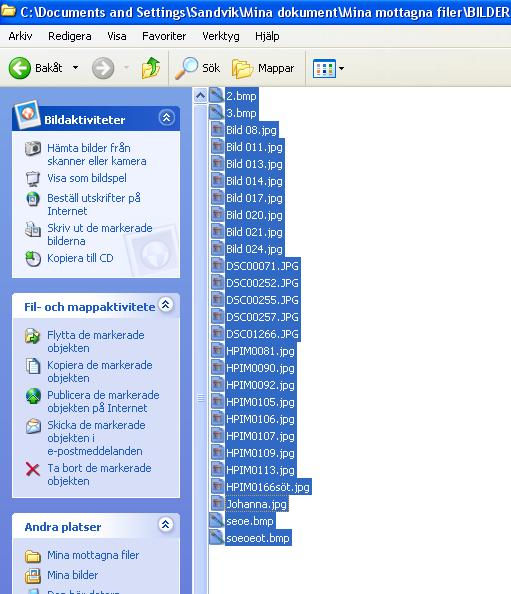Select the file Johanna.jpg
This screenshot has height=594, width=511.
[257, 504]
